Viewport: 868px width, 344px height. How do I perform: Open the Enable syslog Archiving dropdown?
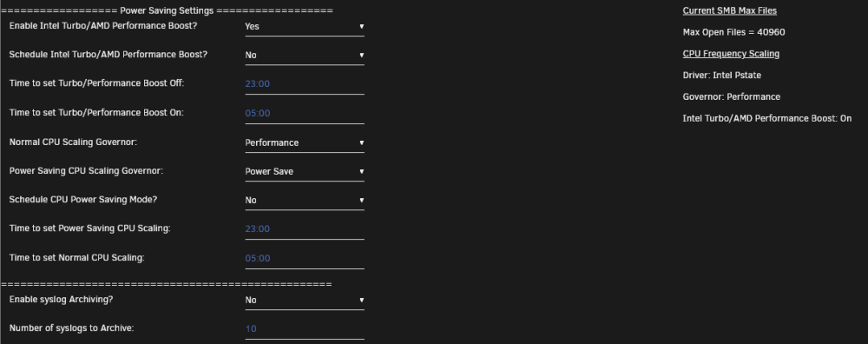tap(305, 301)
